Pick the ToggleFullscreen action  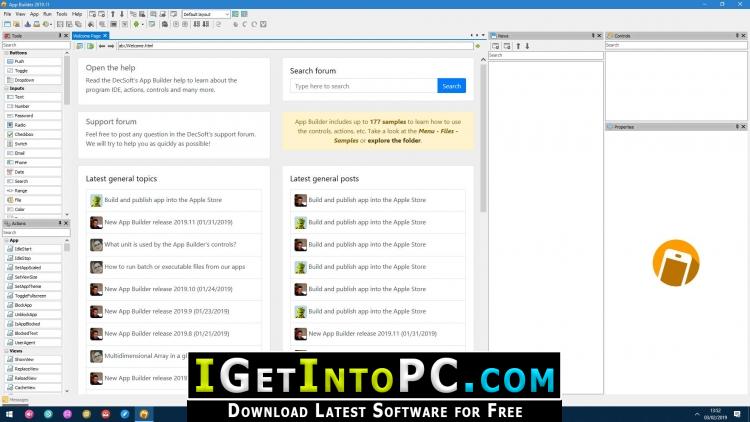(33, 296)
